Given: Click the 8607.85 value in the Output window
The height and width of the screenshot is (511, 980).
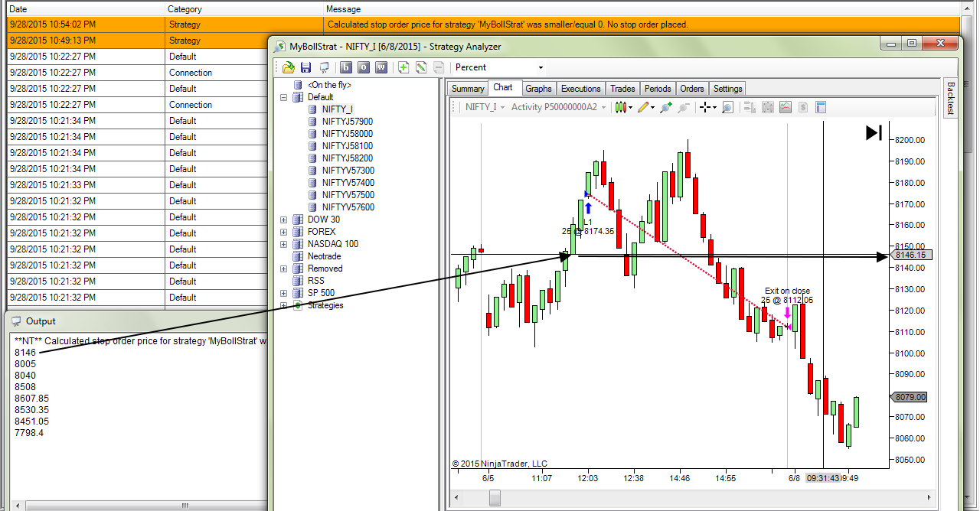Looking at the screenshot, I should 31,399.
